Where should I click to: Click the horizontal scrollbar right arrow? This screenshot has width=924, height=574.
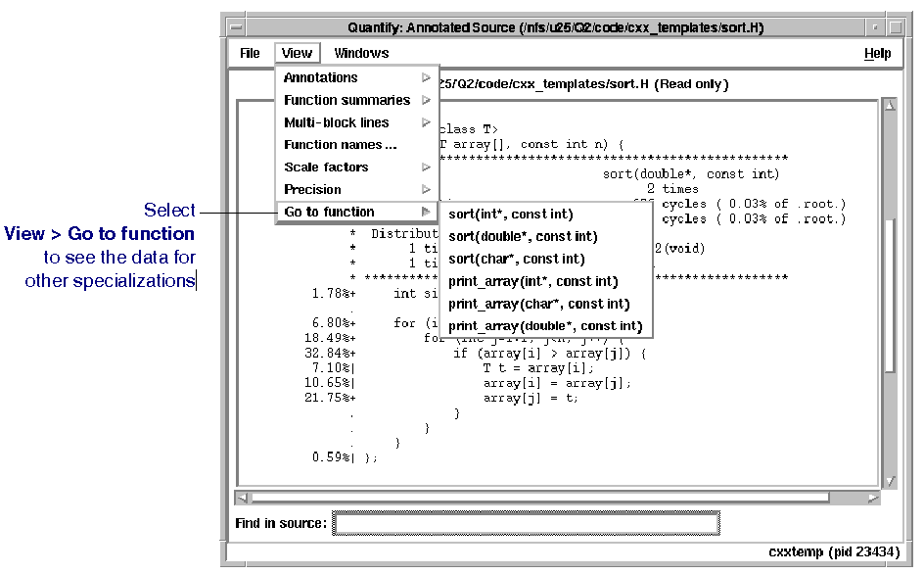[x=873, y=499]
